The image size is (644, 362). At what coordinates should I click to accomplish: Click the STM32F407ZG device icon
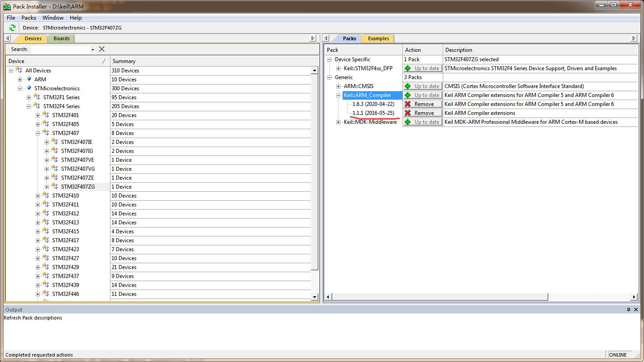pyautogui.click(x=55, y=186)
